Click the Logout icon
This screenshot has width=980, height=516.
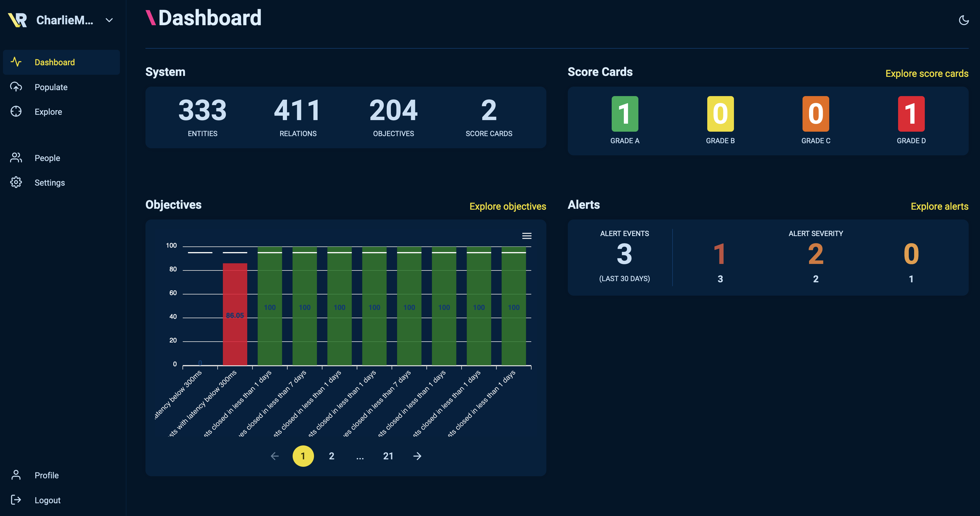pyautogui.click(x=16, y=500)
